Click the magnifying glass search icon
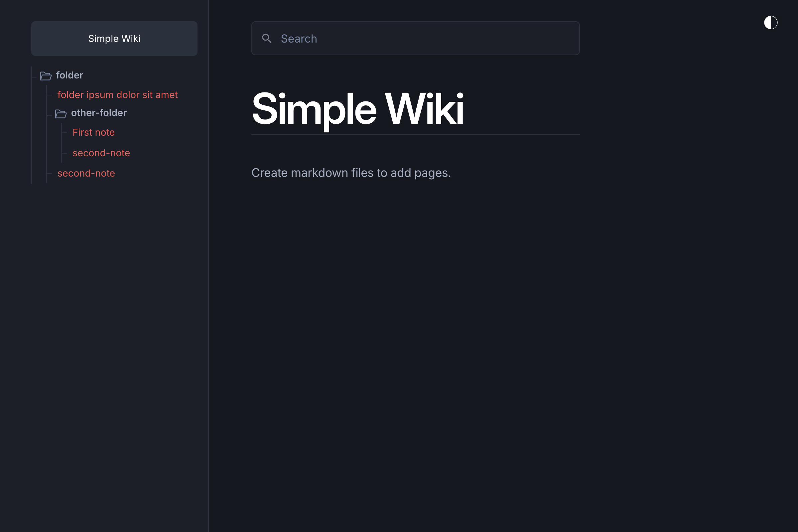This screenshot has height=532, width=798. click(267, 38)
